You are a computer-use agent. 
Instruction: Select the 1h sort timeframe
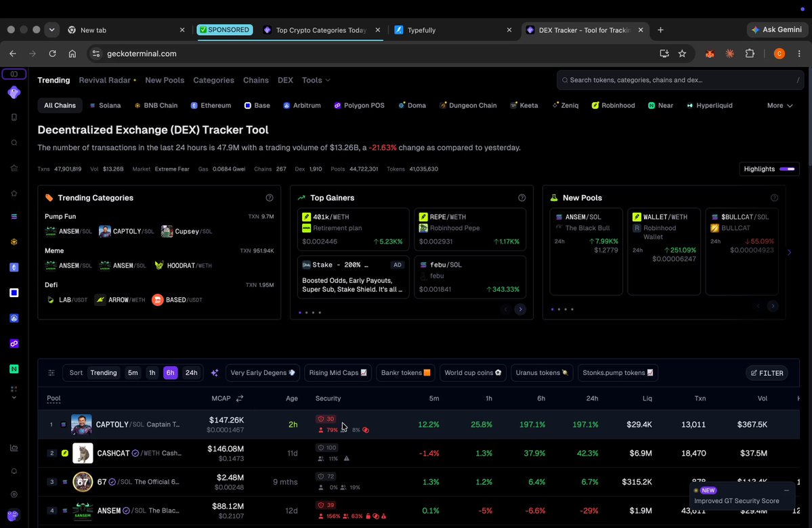click(152, 373)
